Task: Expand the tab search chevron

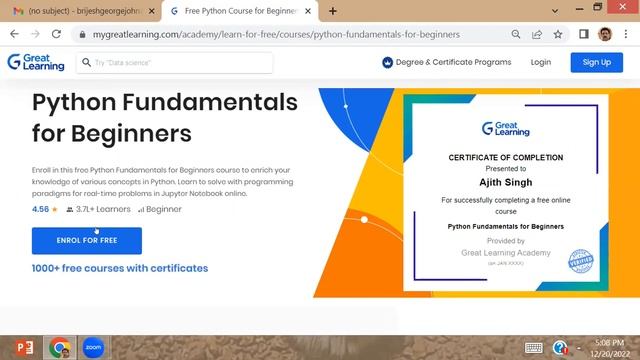Action: (555, 11)
